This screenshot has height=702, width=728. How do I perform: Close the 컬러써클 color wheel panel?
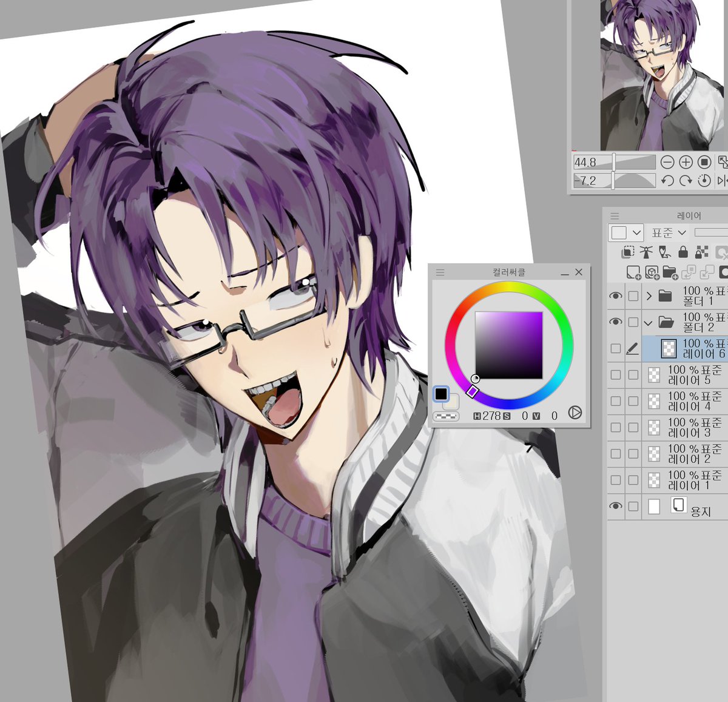coord(579,272)
